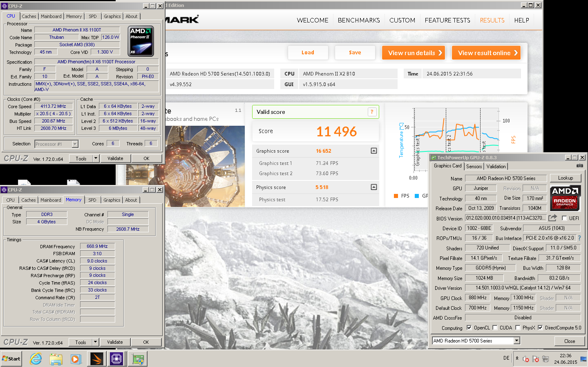
Task: Click the Save button in 3DMark
Action: tap(355, 53)
